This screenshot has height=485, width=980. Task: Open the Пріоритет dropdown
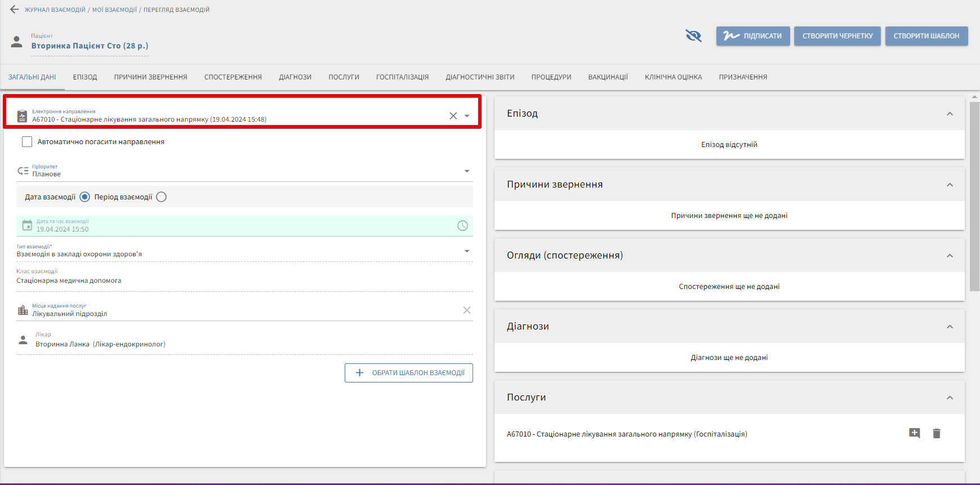click(x=466, y=171)
